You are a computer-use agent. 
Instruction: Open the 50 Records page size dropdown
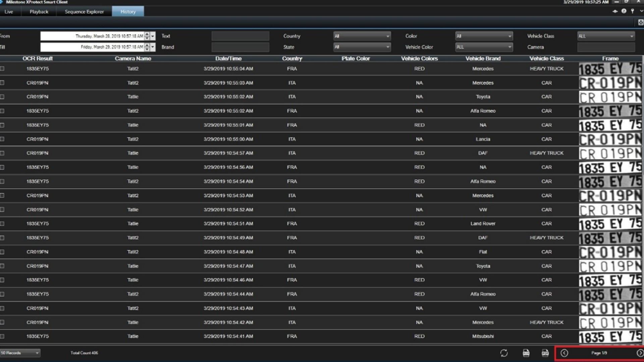20,353
